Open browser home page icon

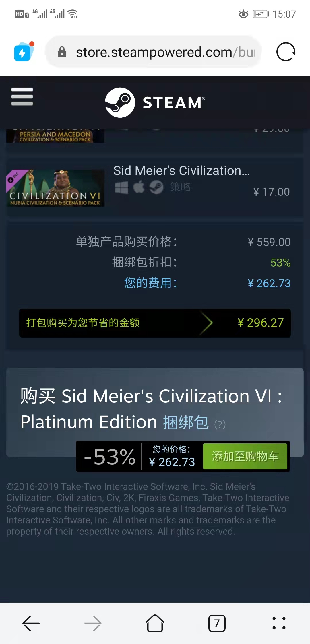[x=155, y=623]
